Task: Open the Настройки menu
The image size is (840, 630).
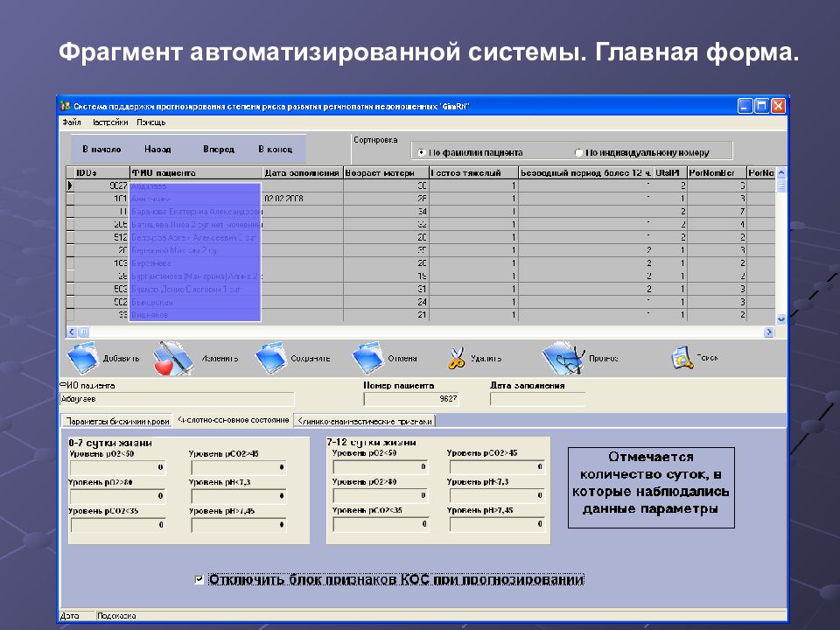Action: (110, 122)
